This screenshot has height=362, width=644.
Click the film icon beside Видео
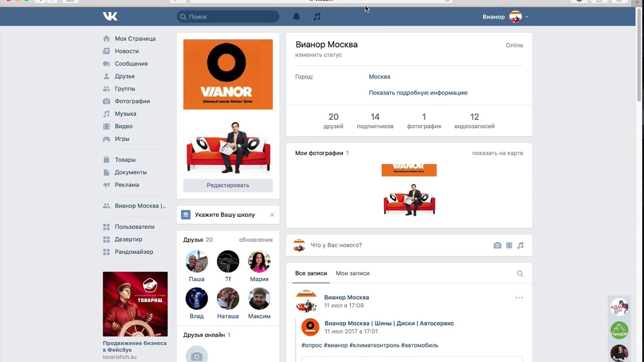106,126
